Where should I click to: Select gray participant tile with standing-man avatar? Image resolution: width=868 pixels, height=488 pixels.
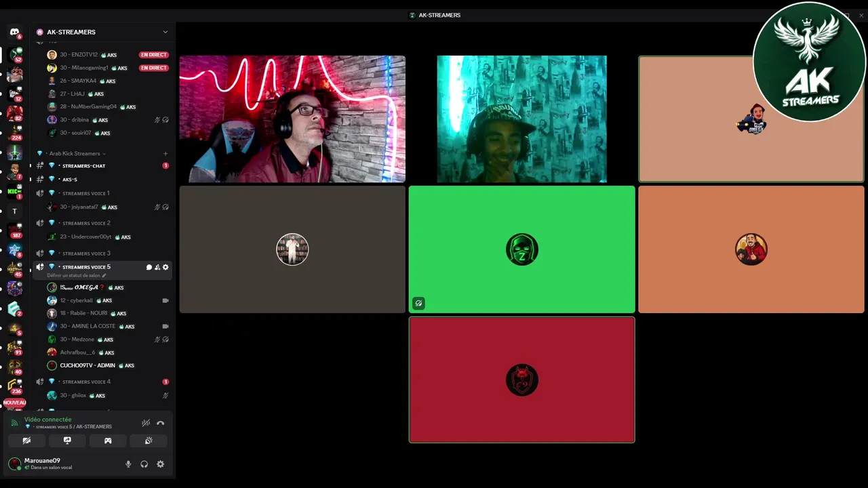pos(292,249)
